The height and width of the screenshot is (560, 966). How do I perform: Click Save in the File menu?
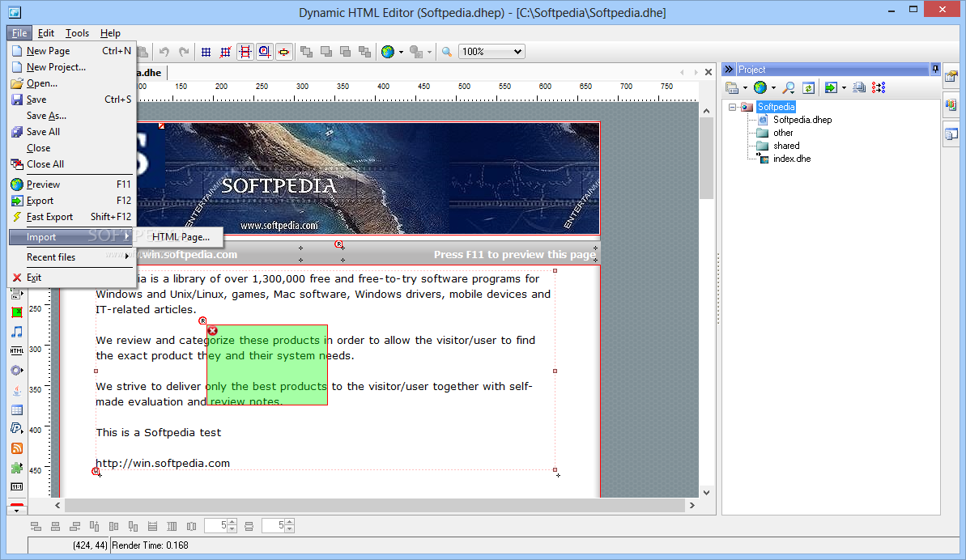click(x=71, y=100)
